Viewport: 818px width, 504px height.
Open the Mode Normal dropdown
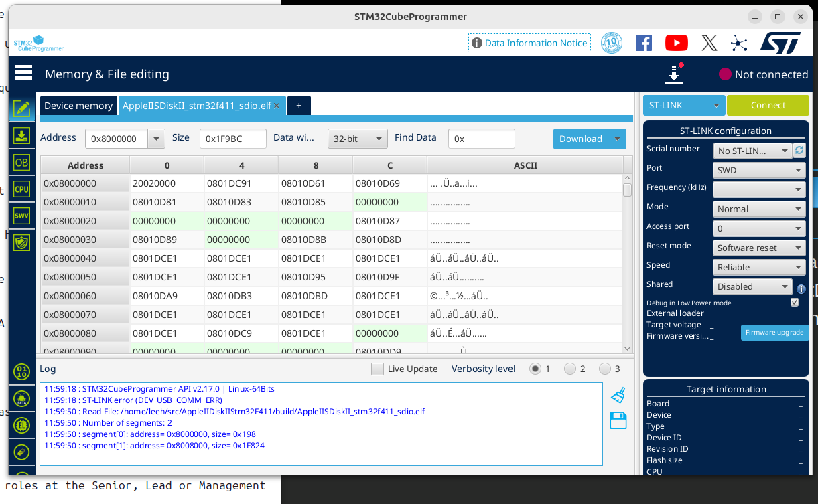[x=758, y=209]
